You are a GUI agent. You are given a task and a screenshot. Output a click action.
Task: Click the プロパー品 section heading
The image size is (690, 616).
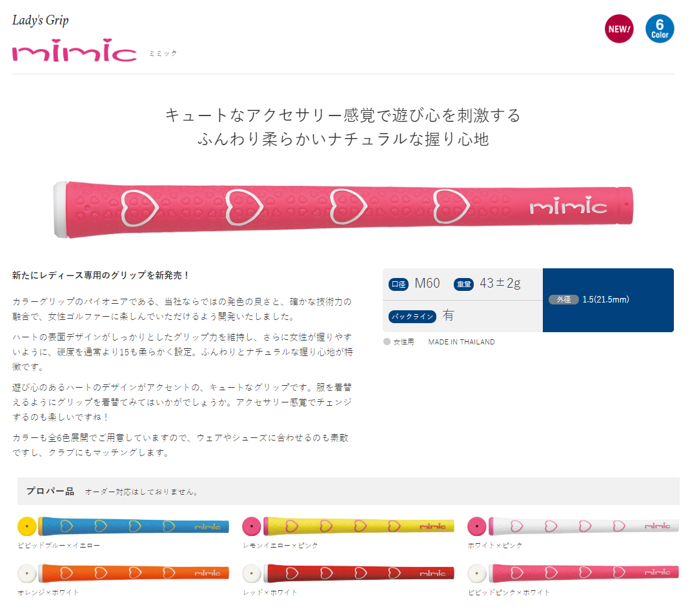[50, 491]
